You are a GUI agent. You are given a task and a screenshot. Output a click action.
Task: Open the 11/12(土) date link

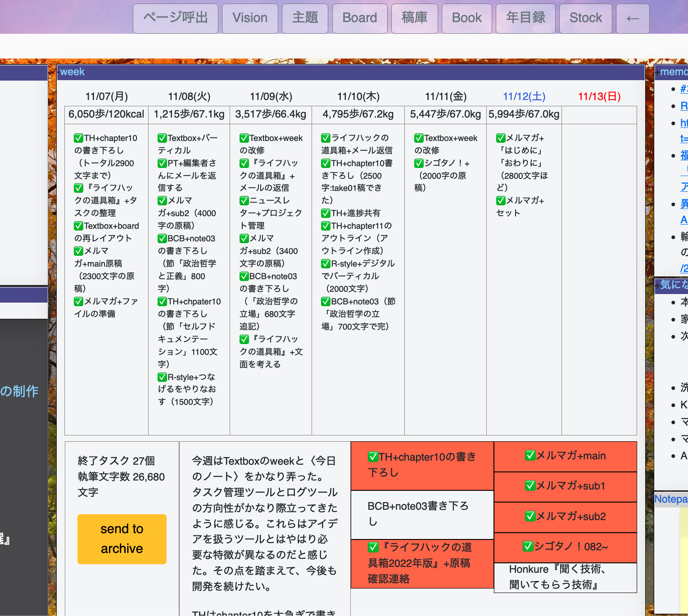(x=524, y=96)
